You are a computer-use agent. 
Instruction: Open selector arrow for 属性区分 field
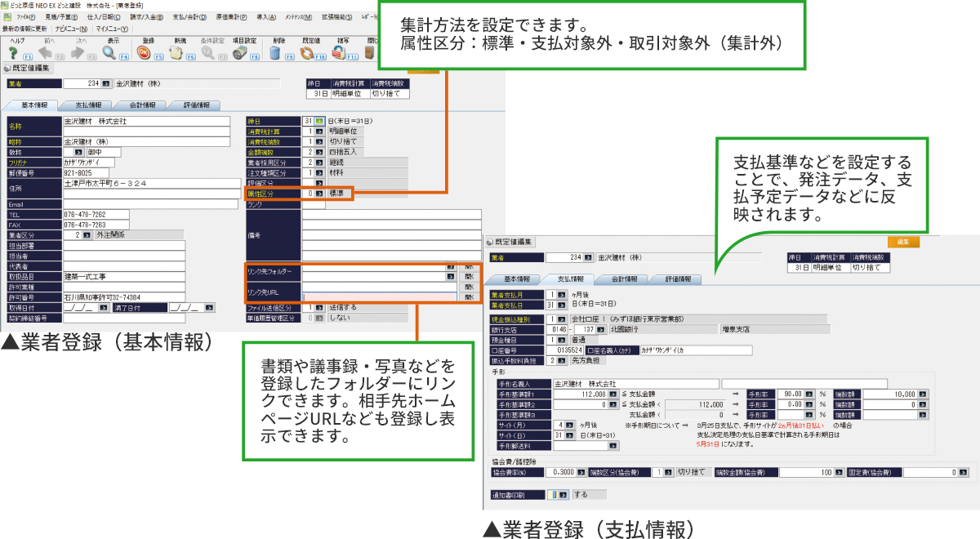coord(319,194)
